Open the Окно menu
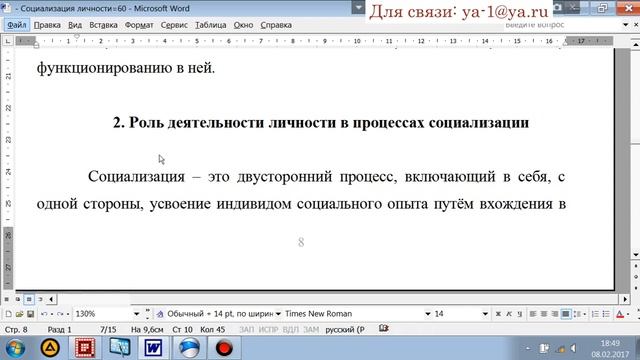 [x=243, y=25]
